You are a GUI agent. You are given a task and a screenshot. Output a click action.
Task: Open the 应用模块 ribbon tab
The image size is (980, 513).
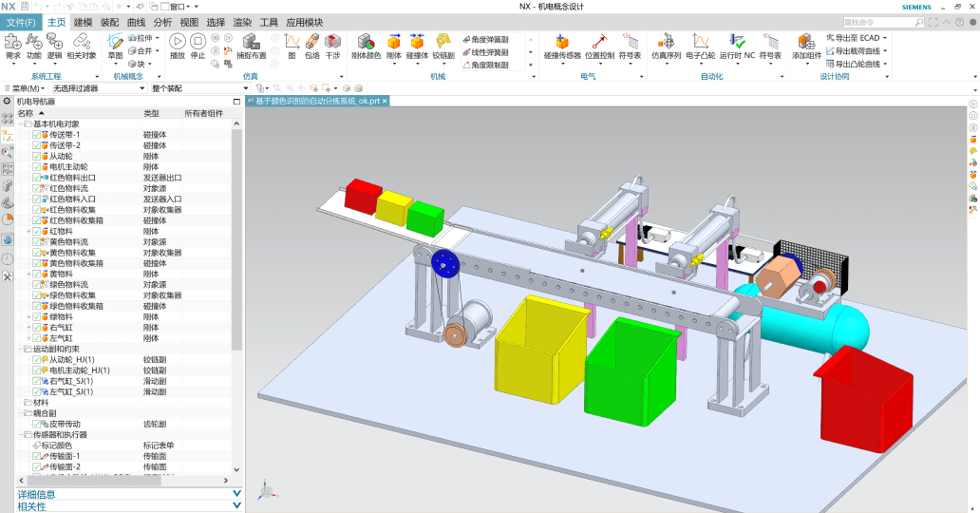pyautogui.click(x=305, y=23)
